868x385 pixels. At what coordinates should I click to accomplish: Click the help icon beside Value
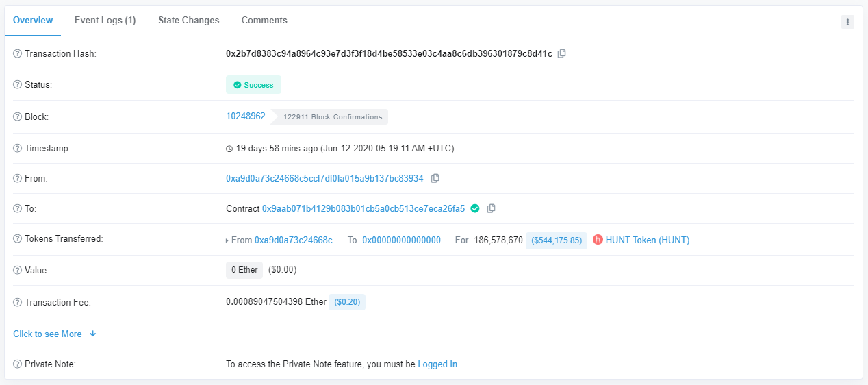pos(18,271)
